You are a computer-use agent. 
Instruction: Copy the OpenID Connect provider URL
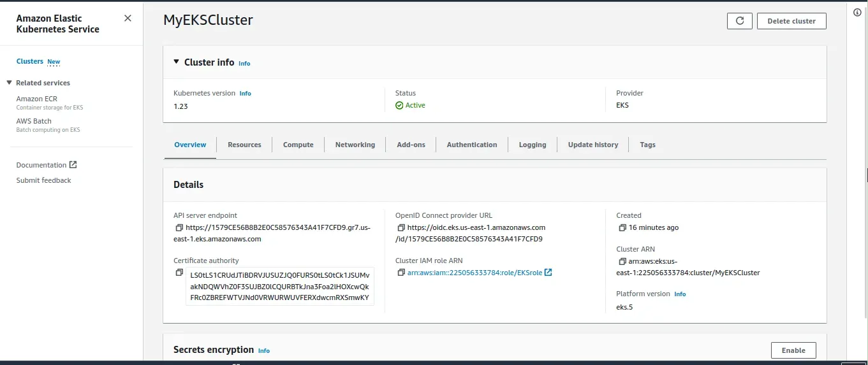(x=401, y=228)
